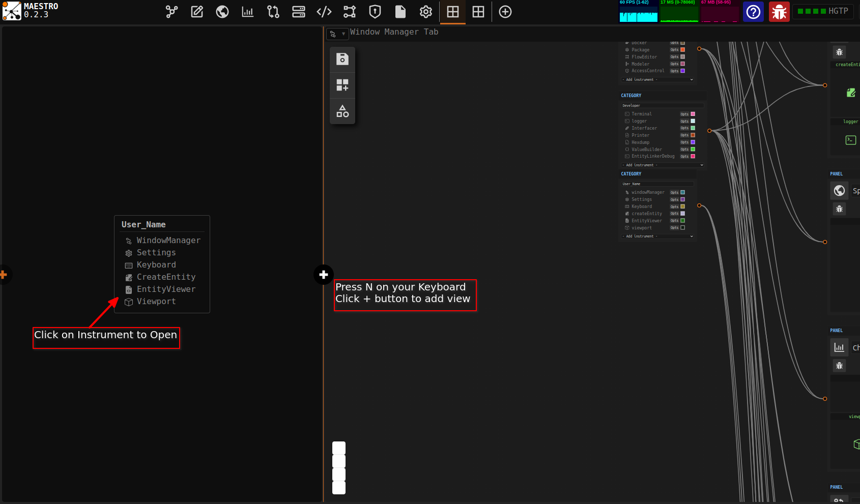Click the HGTP connection status indicator
Screen dimensions: 860x504
tap(823, 11)
